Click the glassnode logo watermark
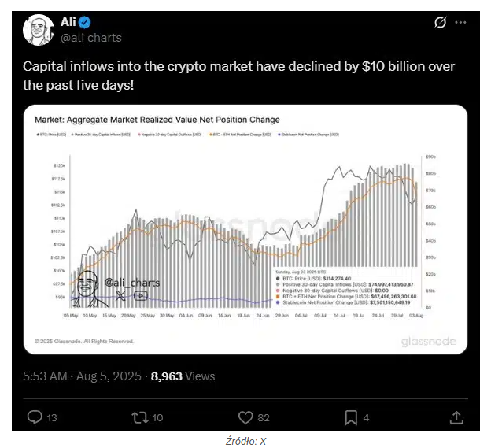Viewport: 491px width, 448px height. click(428, 342)
